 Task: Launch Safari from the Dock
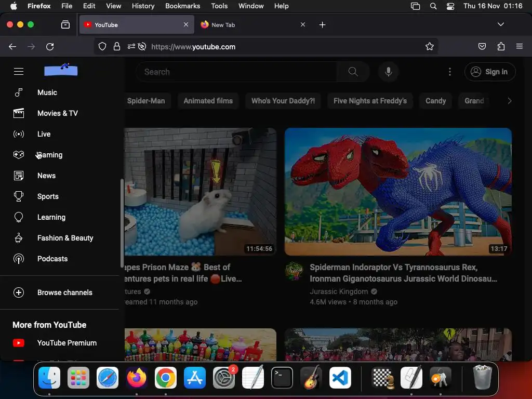(108, 378)
